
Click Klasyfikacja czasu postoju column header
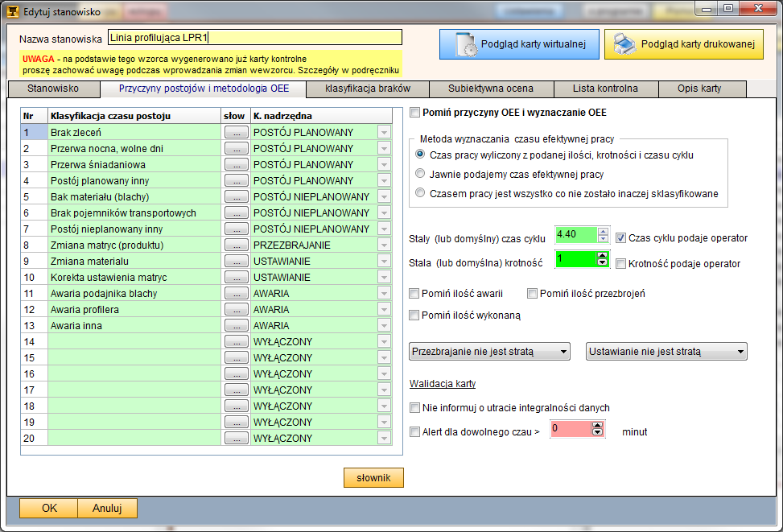pyautogui.click(x=134, y=116)
